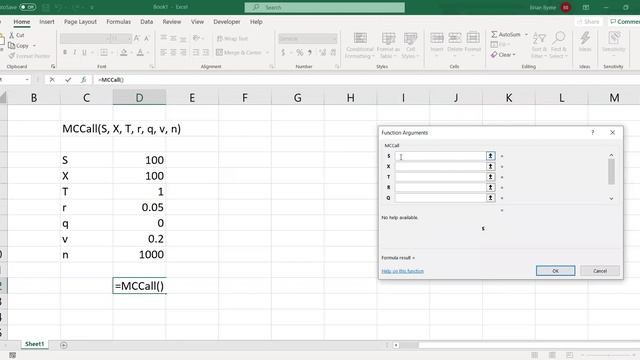Open the Data ribbon tab
This screenshot has width=640, height=360.
(x=147, y=22)
